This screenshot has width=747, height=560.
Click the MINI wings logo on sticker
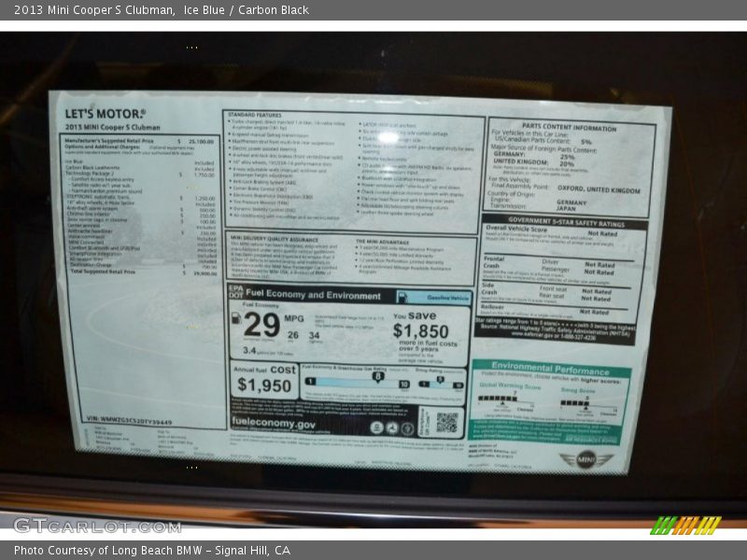586,459
